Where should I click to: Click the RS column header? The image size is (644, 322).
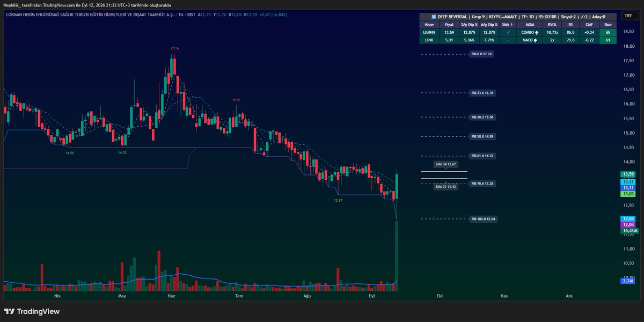(x=570, y=25)
